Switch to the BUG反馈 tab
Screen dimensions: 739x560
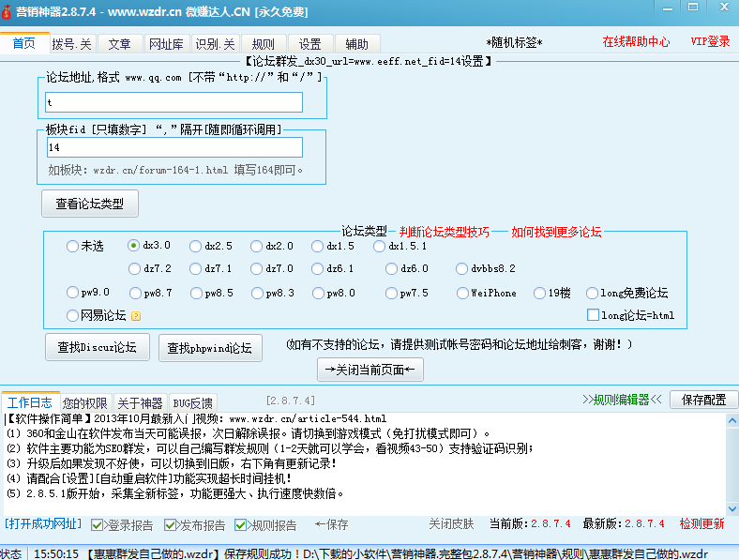[192, 402]
